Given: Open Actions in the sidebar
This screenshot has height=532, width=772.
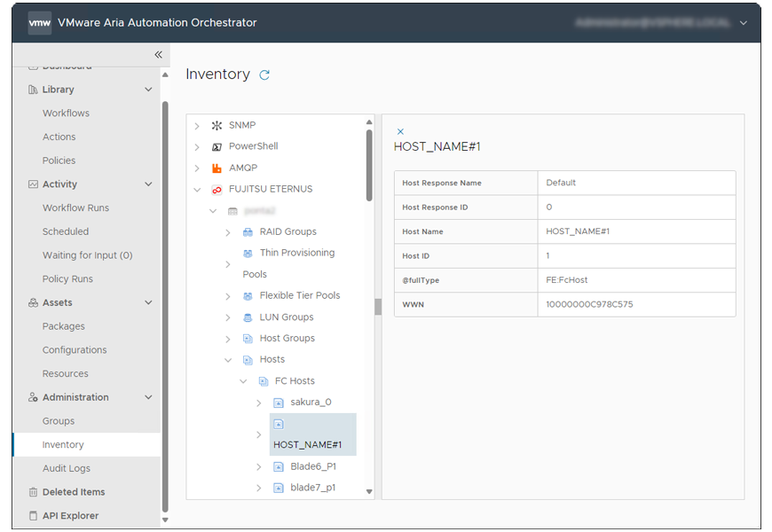Looking at the screenshot, I should (x=59, y=137).
